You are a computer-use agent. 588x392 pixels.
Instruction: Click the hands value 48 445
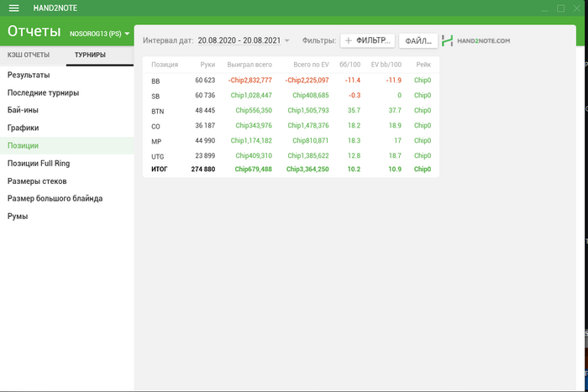click(x=205, y=110)
